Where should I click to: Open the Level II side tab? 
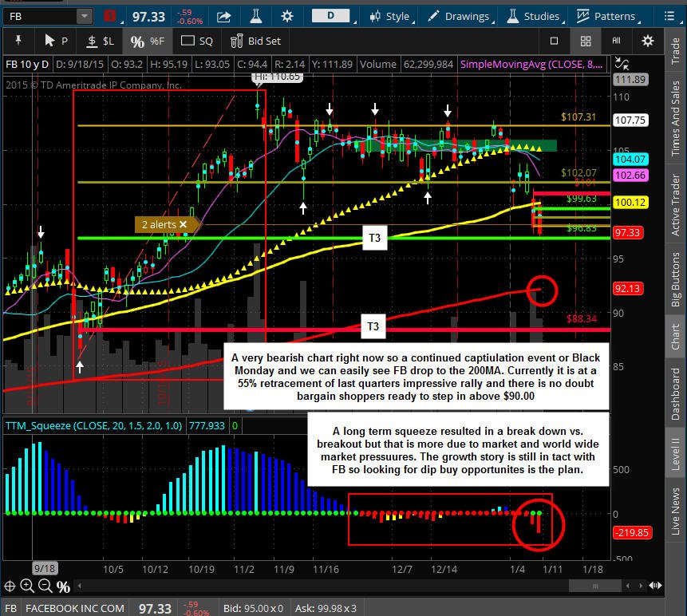[x=676, y=452]
